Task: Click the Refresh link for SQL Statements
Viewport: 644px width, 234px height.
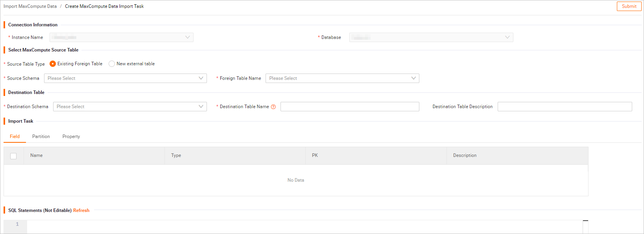Action: point(81,210)
